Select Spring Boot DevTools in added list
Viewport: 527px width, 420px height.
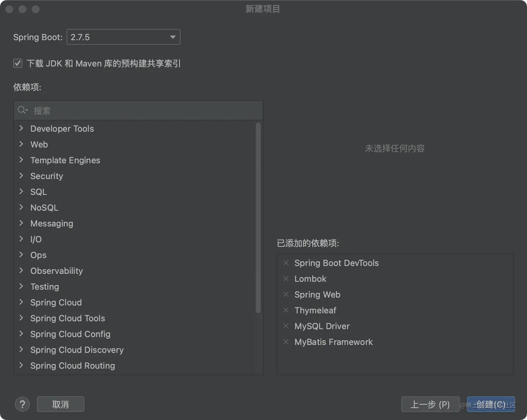pos(336,263)
